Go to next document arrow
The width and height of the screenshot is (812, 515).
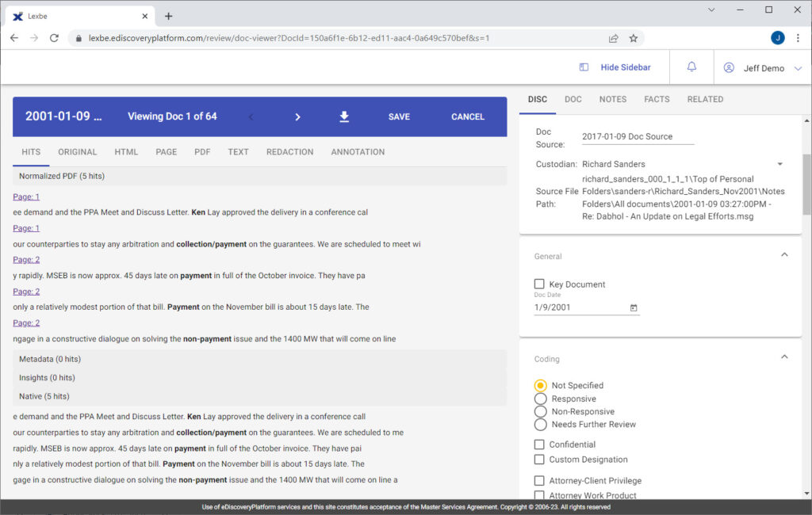point(297,117)
